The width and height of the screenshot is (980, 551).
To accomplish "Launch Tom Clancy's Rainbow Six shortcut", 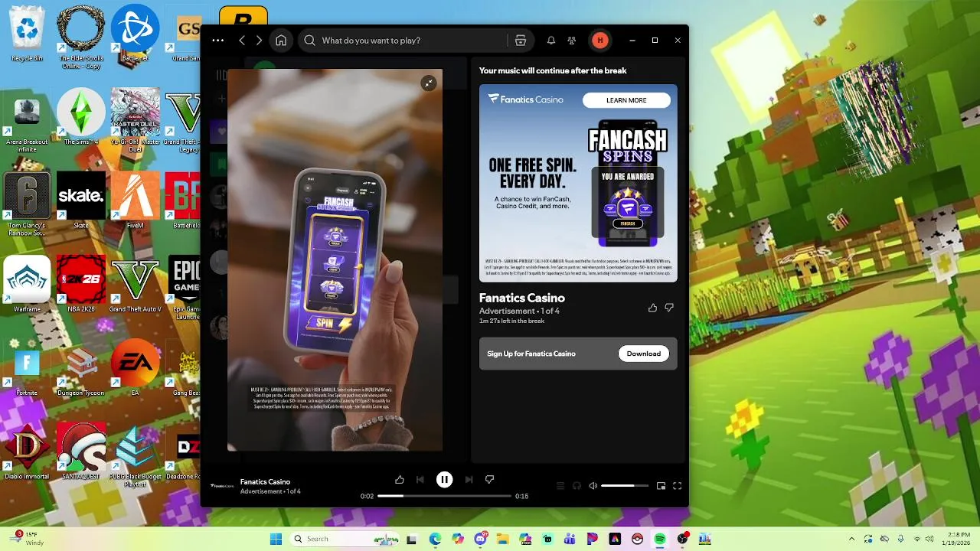I will [x=27, y=204].
